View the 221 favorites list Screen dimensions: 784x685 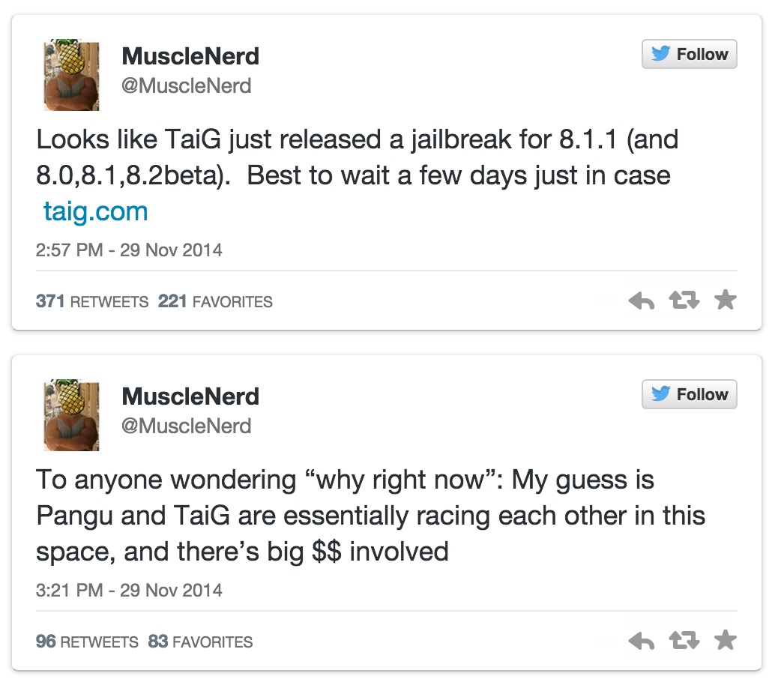click(x=216, y=302)
